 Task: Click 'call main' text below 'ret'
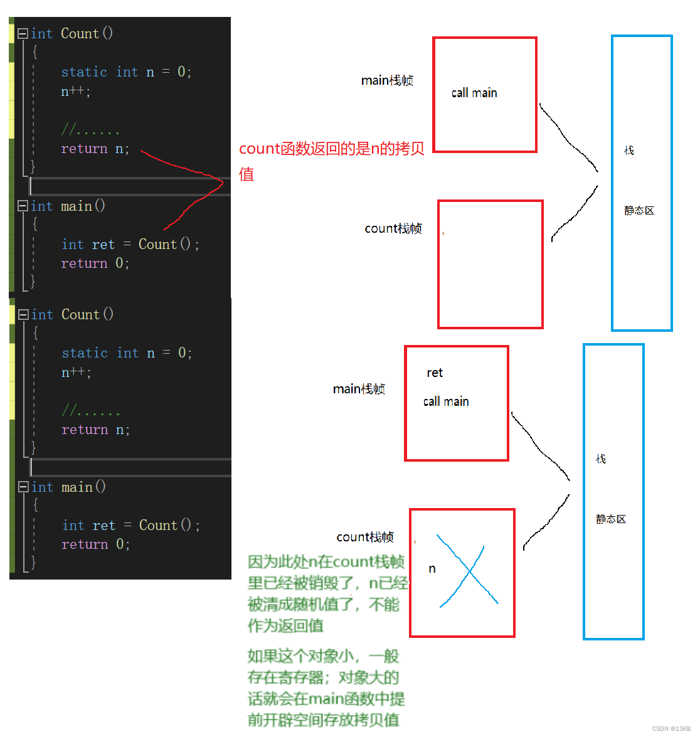pos(446,401)
